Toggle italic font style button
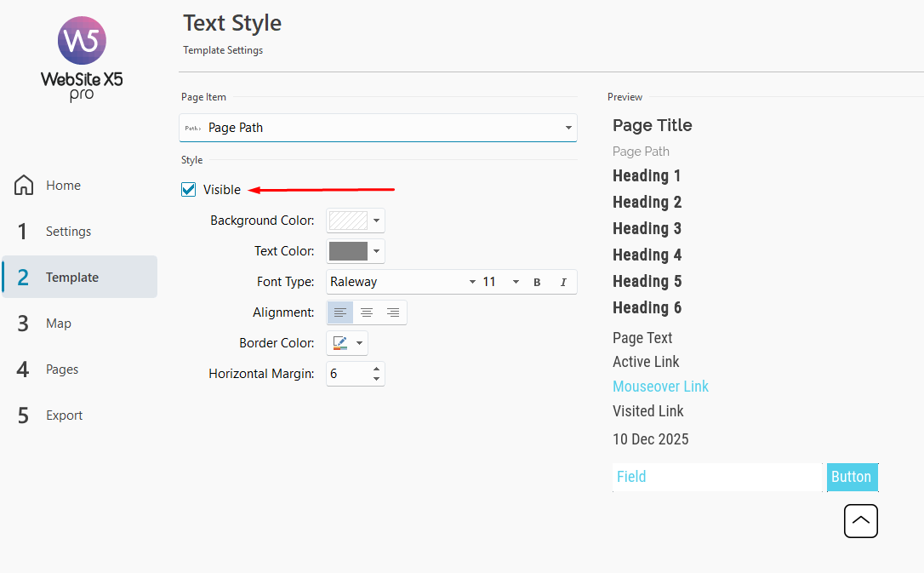The width and height of the screenshot is (924, 573). coord(563,282)
